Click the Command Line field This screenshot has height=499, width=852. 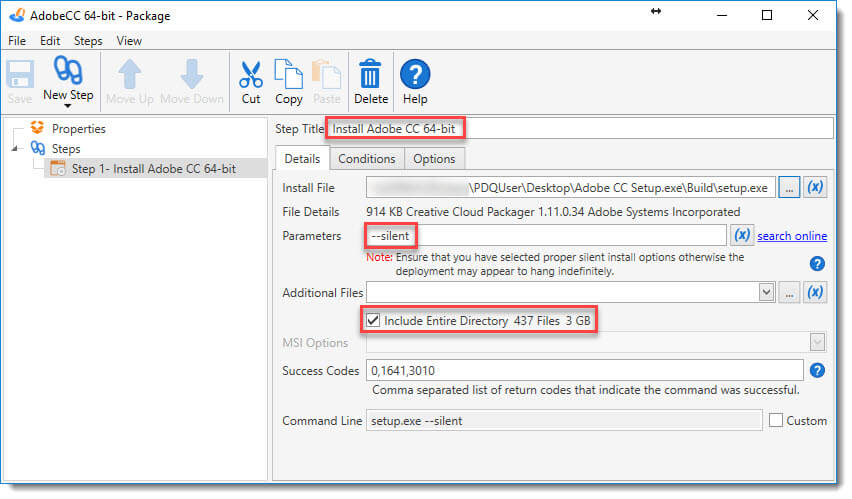[x=564, y=420]
